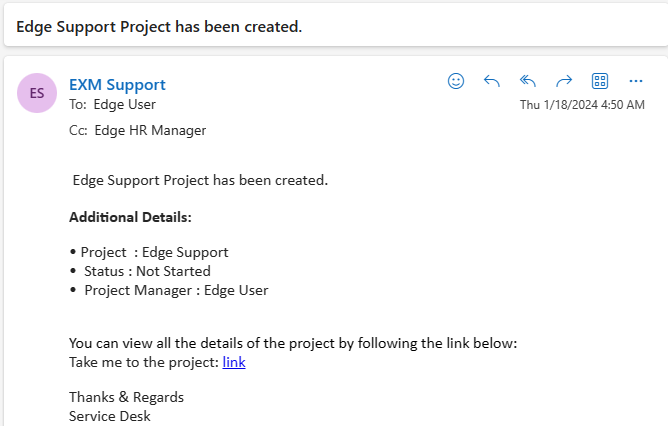The image size is (668, 426).
Task: Click the Additional Details heading
Action: click(130, 217)
